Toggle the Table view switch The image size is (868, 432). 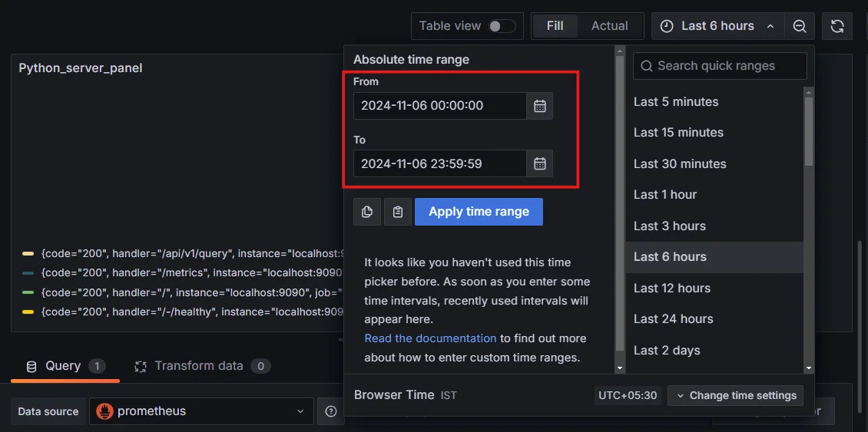click(502, 26)
